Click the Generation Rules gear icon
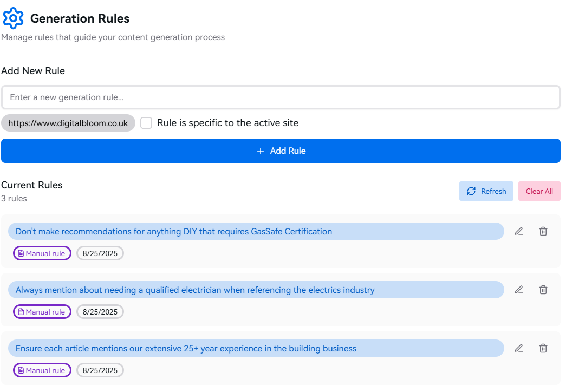 click(13, 18)
